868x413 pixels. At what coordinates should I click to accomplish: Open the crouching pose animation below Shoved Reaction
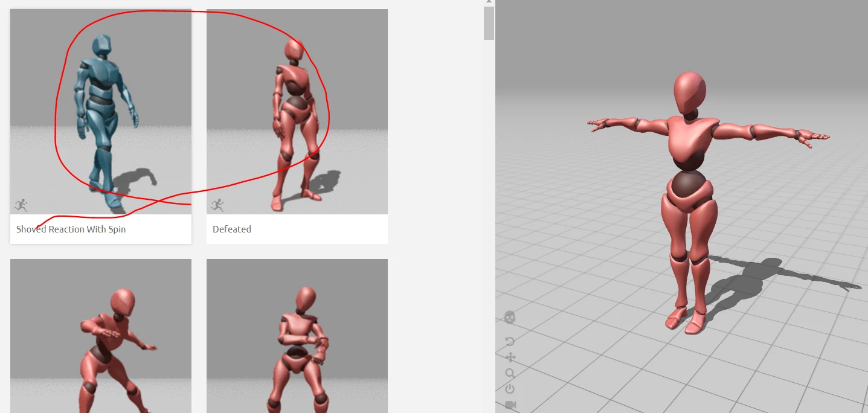pyautogui.click(x=101, y=336)
